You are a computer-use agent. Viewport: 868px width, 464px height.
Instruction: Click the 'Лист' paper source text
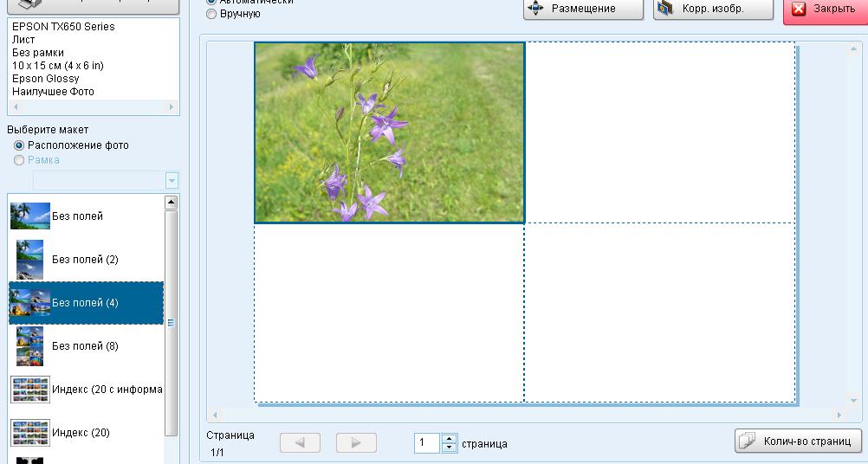click(23, 40)
